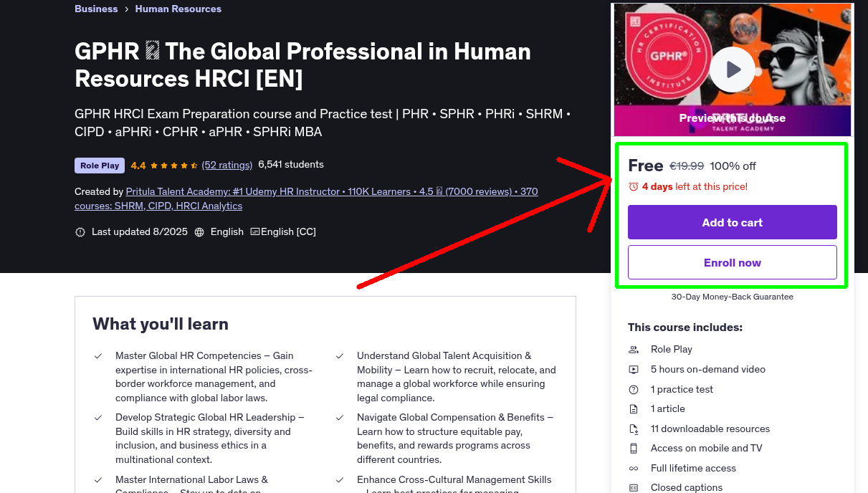868x493 pixels.
Task: Open the 52 ratings link
Action: [x=227, y=165]
